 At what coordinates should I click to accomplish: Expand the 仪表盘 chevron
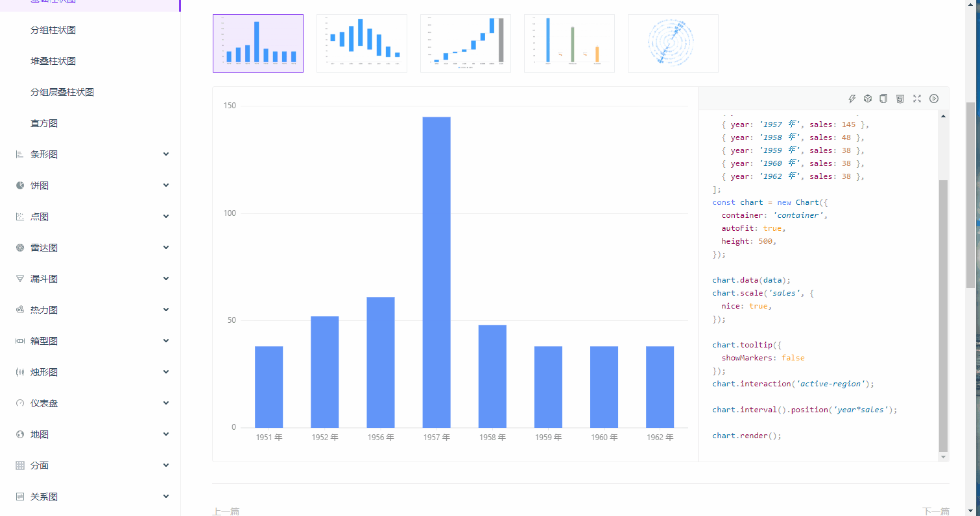coord(166,403)
